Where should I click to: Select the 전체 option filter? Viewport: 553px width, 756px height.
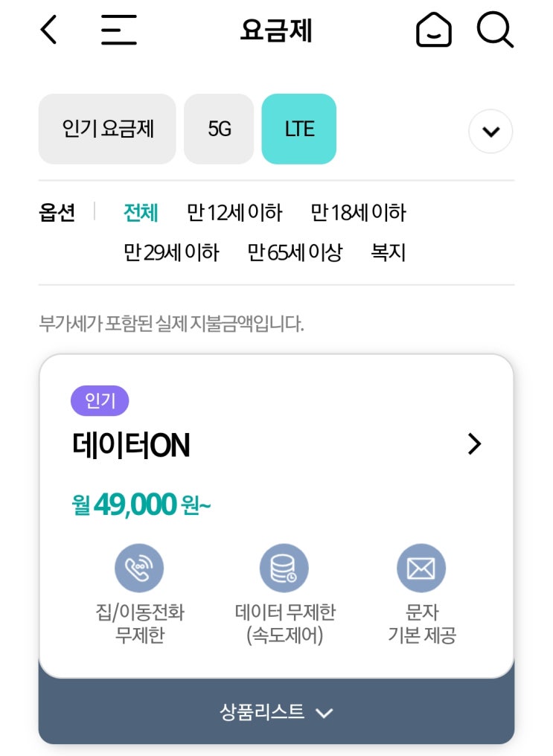click(x=141, y=213)
